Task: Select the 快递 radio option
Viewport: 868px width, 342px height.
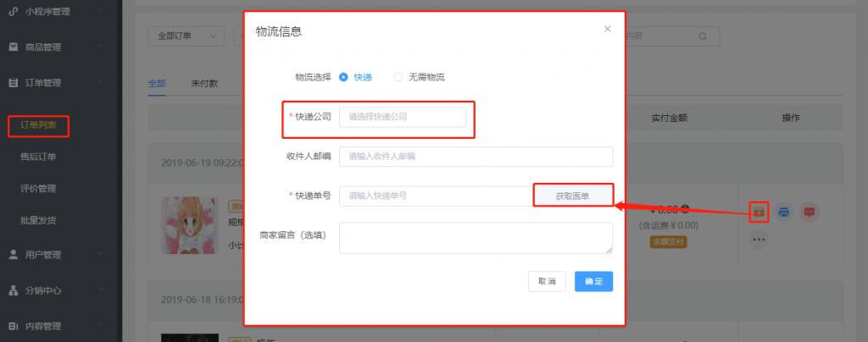Action: pyautogui.click(x=355, y=77)
